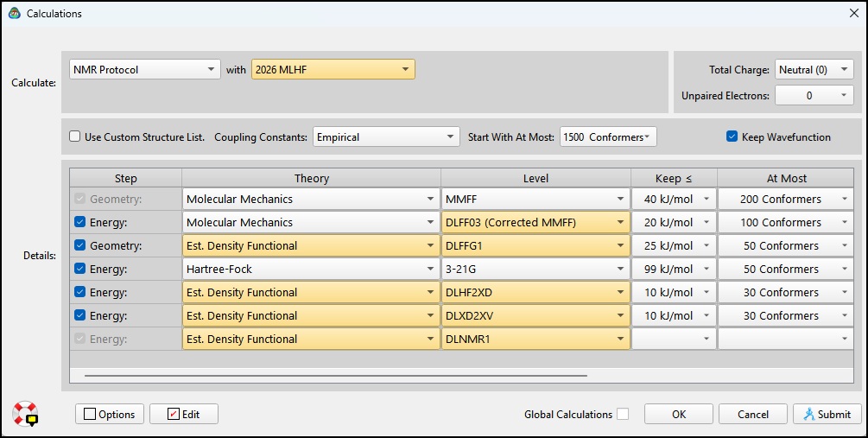Screen dimensions: 868x438
Task: Open the 99 kJ/mol Keep dropdown
Action: coord(675,269)
